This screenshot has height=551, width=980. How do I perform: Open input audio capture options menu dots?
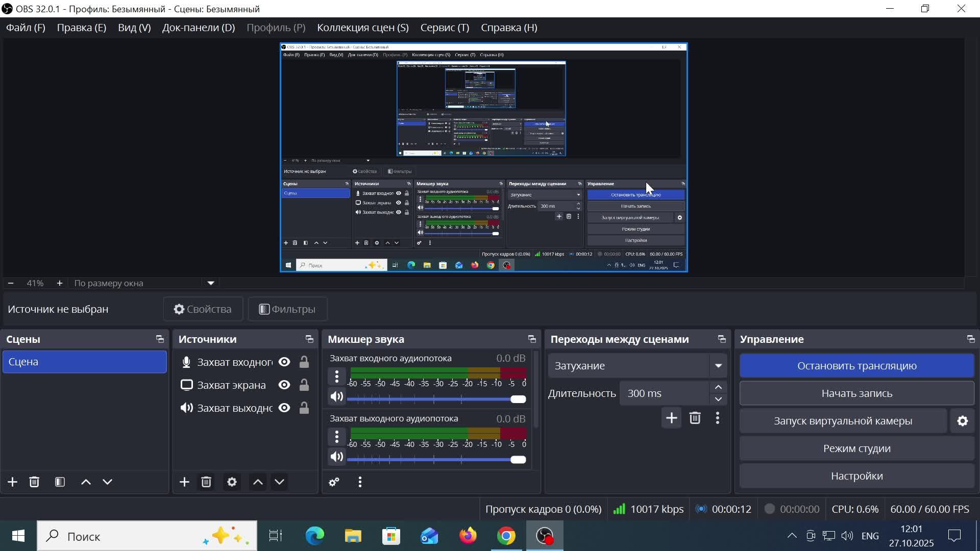336,377
